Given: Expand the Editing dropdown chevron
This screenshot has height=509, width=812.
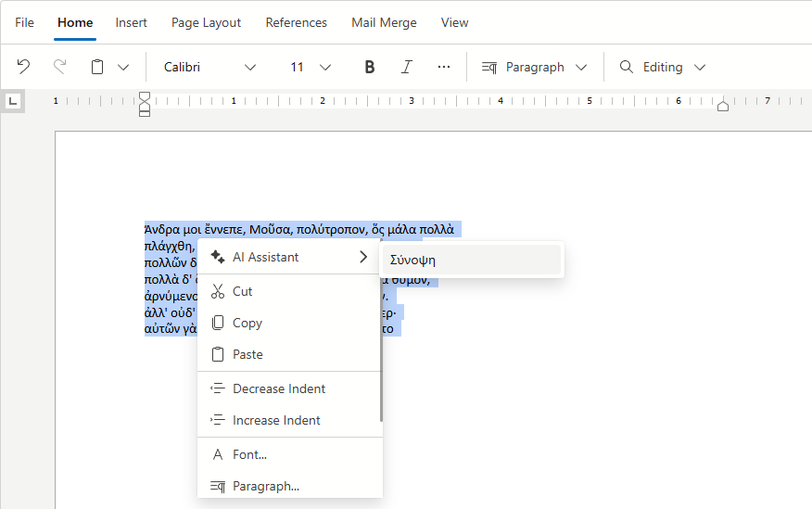Looking at the screenshot, I should click(700, 68).
